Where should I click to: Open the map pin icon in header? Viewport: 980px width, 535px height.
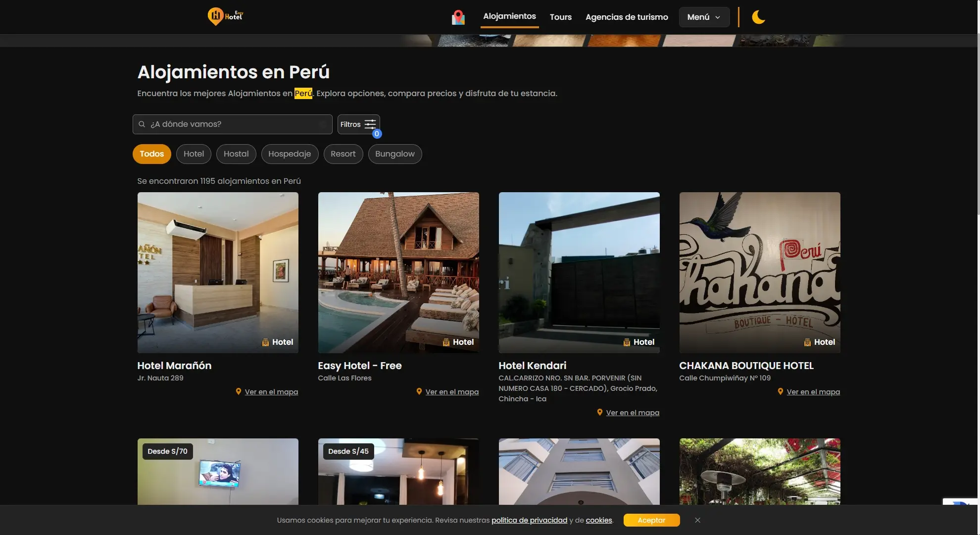point(458,17)
